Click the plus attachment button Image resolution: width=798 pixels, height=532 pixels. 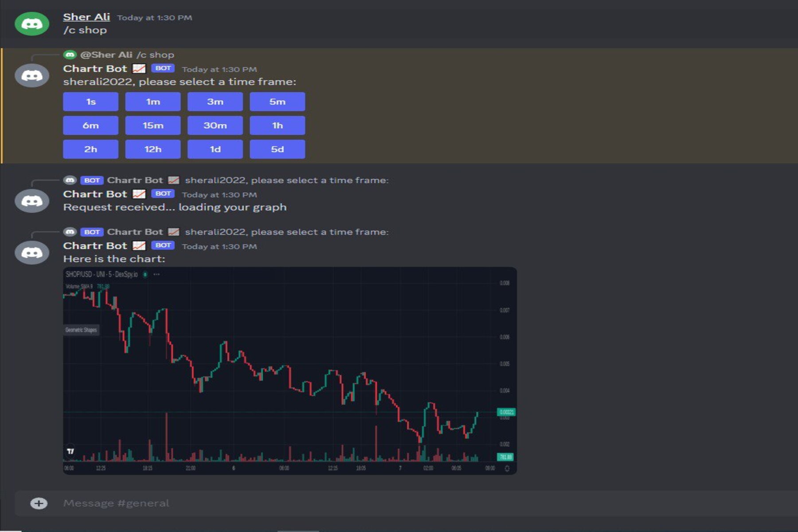pos(39,503)
